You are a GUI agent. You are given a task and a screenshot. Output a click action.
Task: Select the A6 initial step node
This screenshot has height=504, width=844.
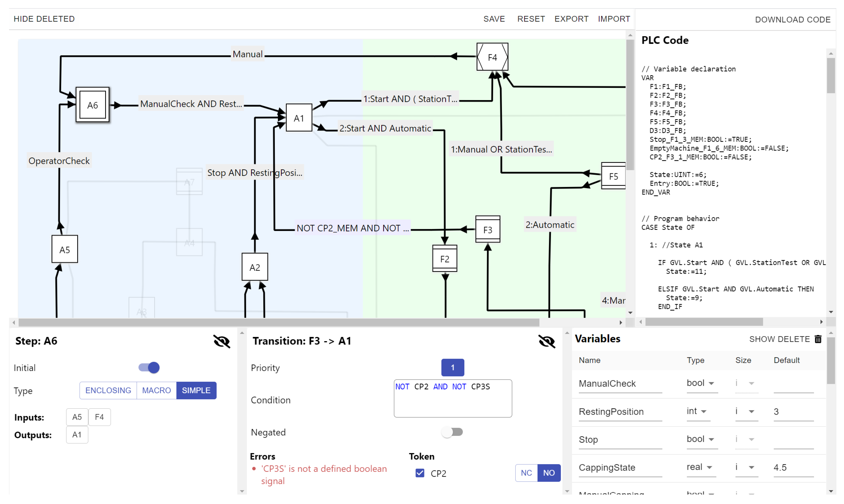coord(92,105)
